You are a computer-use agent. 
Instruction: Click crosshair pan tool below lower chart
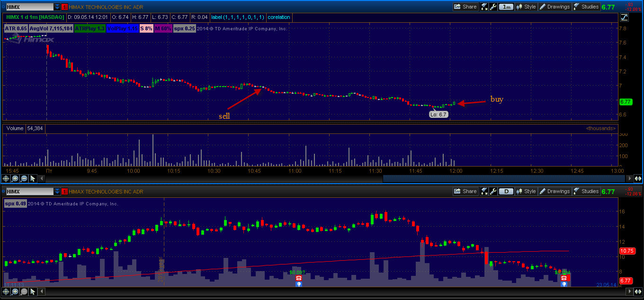pyautogui.click(x=6, y=291)
